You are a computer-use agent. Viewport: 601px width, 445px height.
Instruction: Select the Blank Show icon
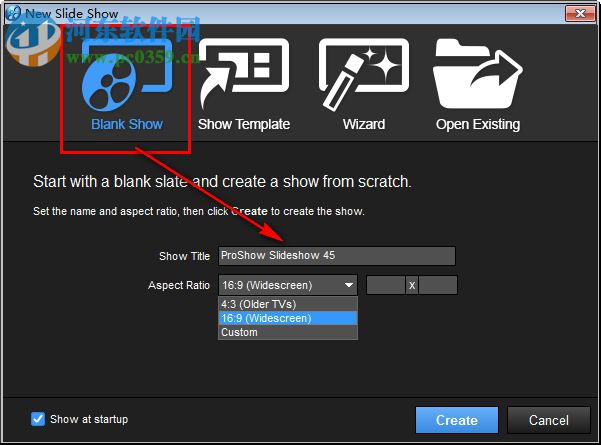pos(127,75)
